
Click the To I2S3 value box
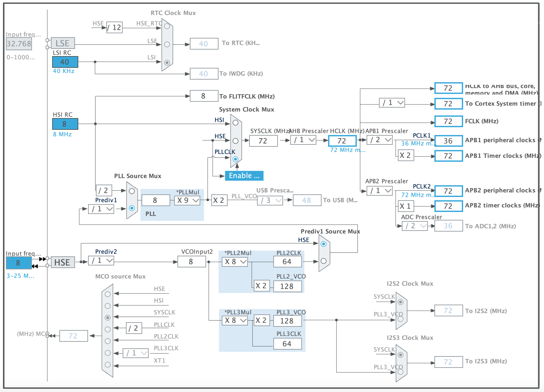pyautogui.click(x=449, y=362)
